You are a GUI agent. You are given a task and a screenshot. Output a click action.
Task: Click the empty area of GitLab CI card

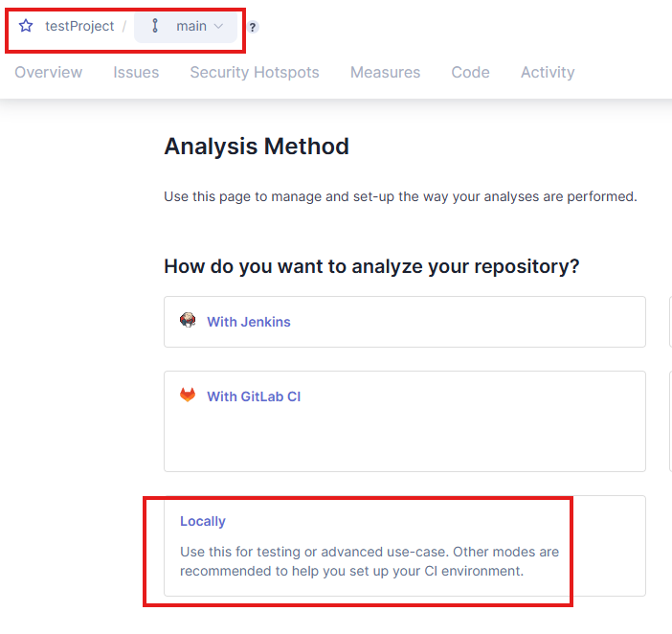[405, 440]
